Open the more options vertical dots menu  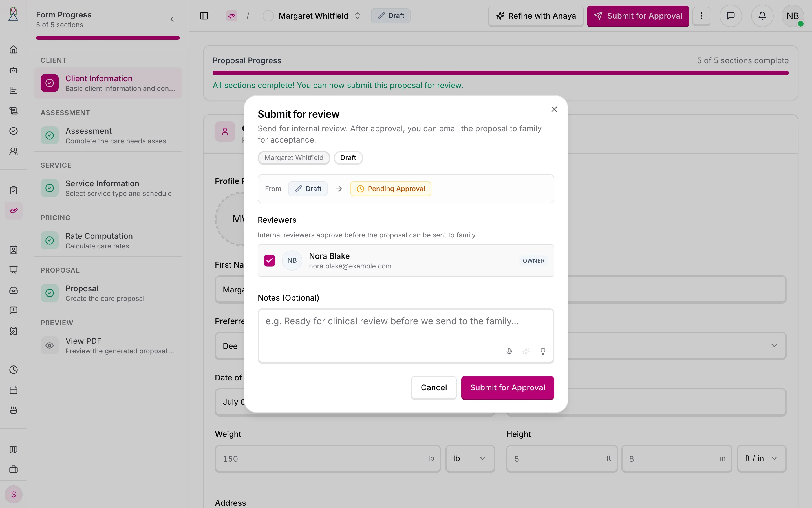click(x=701, y=16)
